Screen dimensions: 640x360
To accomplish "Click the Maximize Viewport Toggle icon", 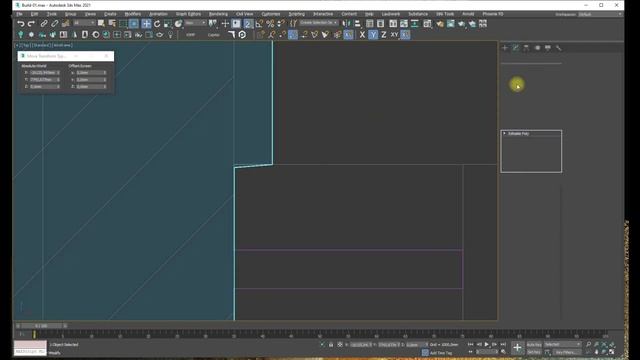I will [611, 352].
